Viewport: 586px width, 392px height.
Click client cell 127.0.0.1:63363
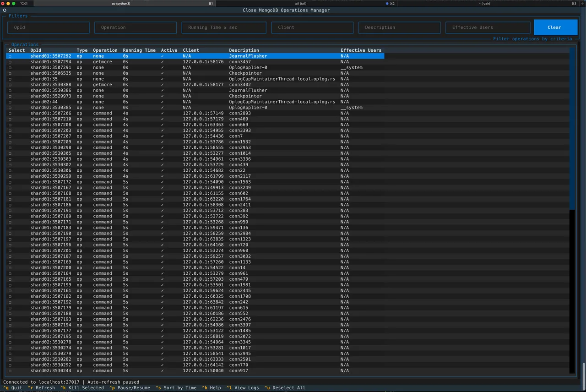click(x=203, y=125)
